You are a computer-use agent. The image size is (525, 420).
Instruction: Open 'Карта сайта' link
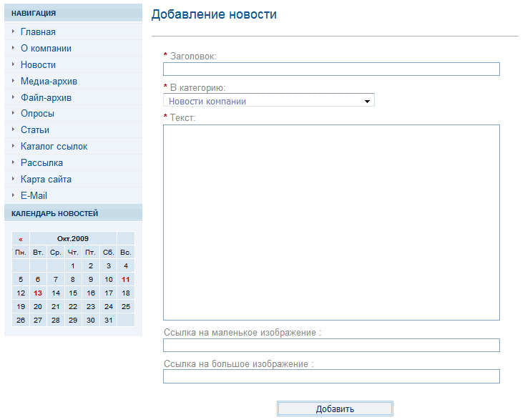(x=46, y=179)
